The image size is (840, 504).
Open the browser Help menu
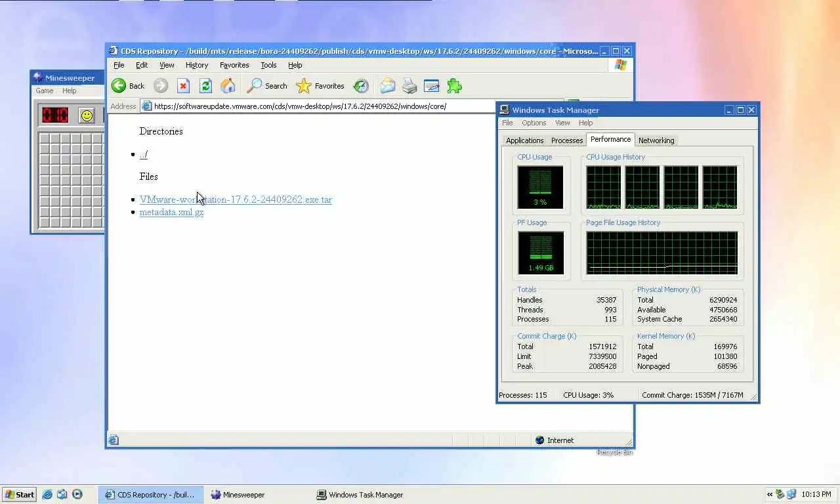(295, 65)
